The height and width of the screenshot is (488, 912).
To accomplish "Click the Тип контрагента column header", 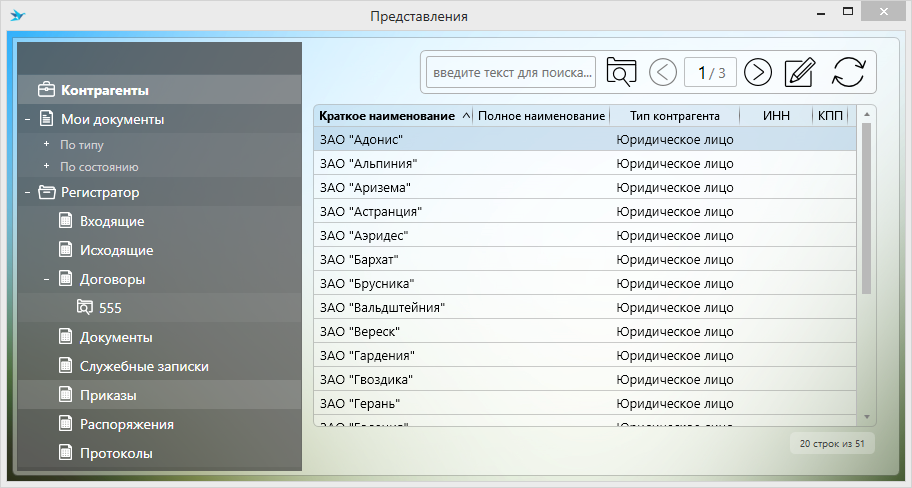I will tap(674, 116).
